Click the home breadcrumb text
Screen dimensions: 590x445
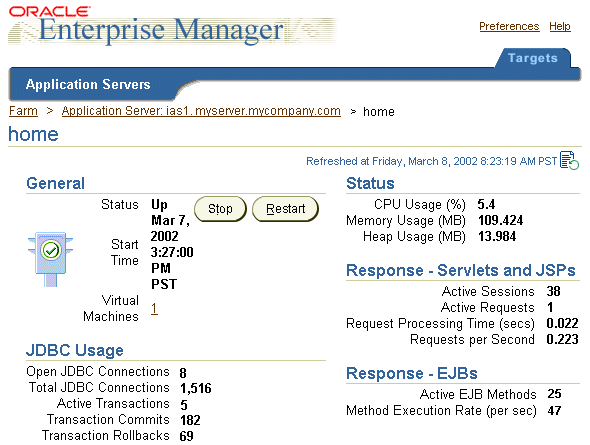(379, 112)
